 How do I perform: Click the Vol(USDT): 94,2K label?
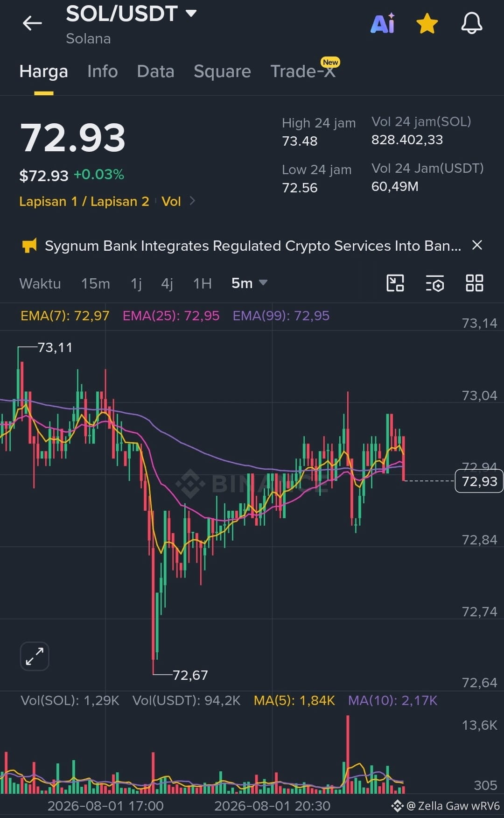tap(186, 700)
